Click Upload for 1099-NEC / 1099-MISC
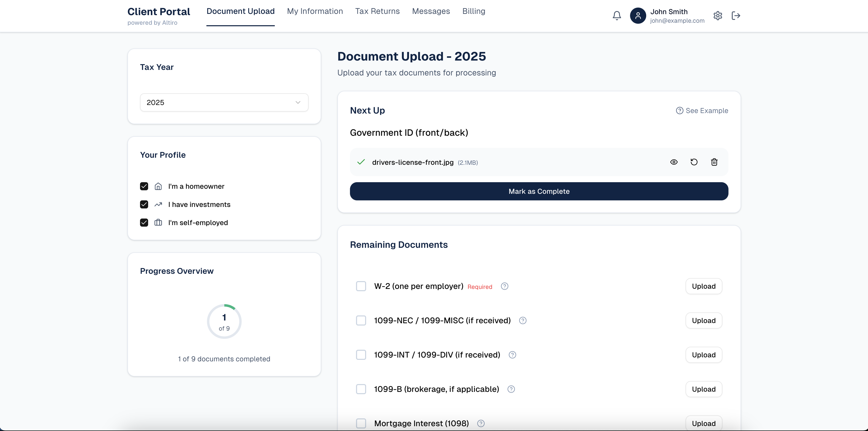 point(703,320)
